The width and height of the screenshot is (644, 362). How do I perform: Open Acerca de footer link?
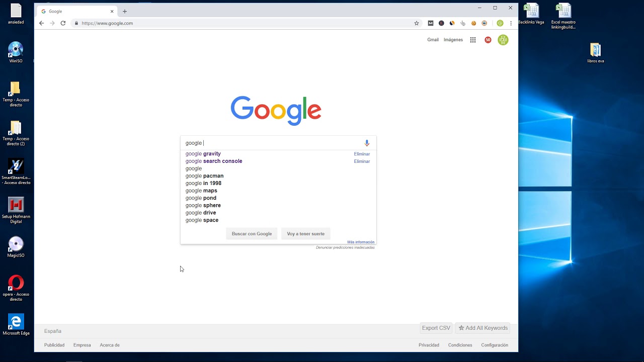point(110,345)
